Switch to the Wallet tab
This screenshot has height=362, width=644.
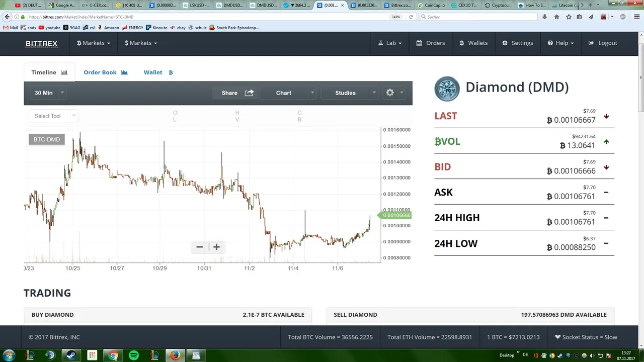pyautogui.click(x=158, y=72)
